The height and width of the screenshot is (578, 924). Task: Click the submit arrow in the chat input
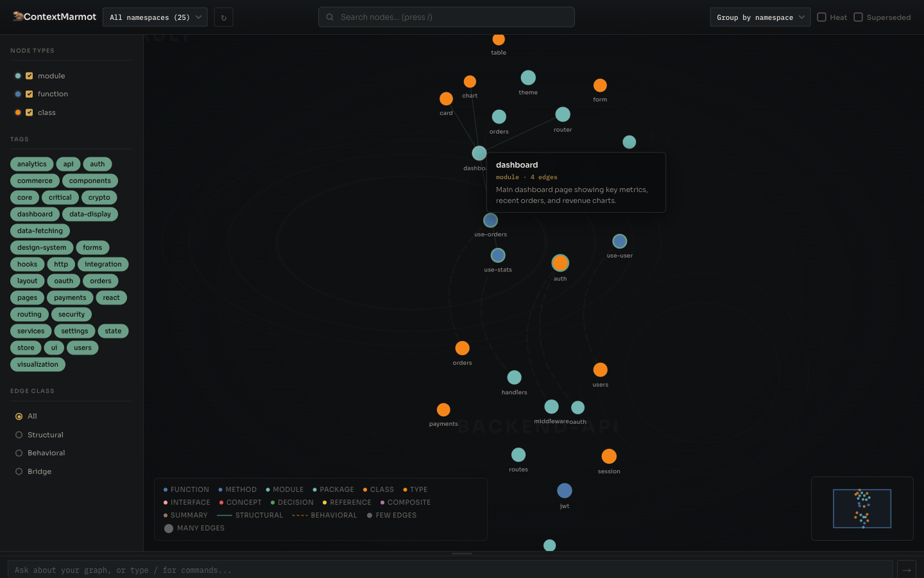(907, 570)
